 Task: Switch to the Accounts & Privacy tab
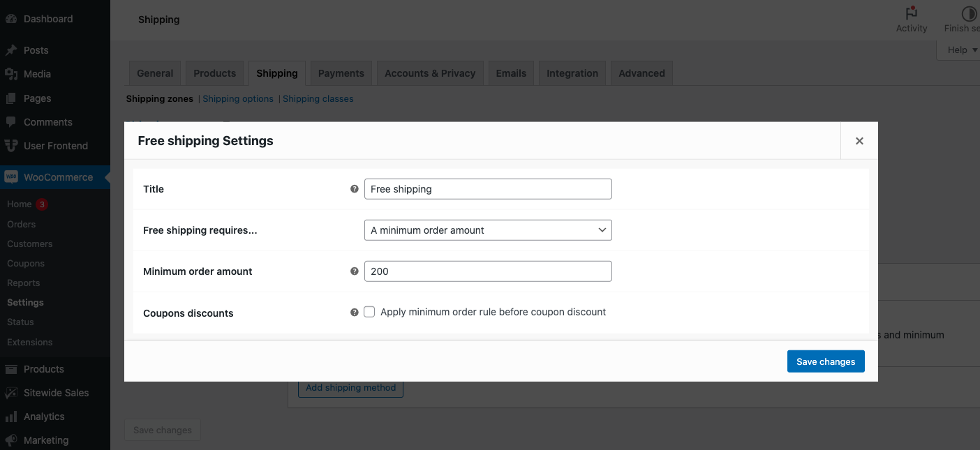pyautogui.click(x=429, y=73)
